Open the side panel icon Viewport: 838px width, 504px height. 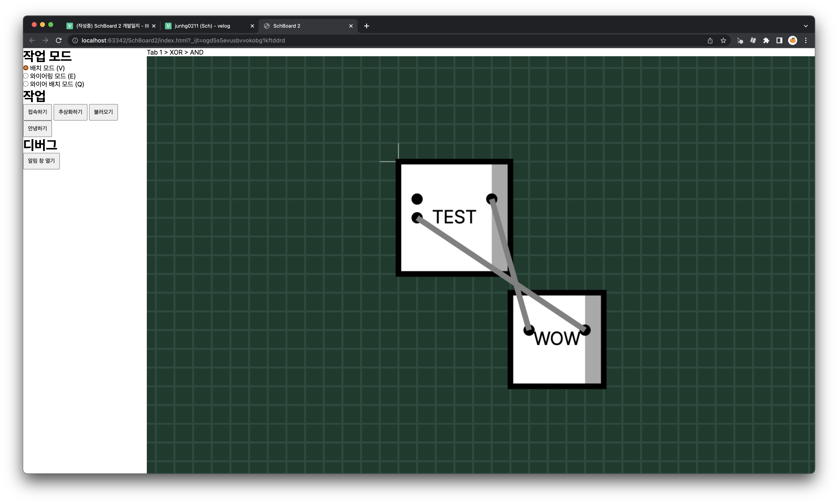click(779, 40)
